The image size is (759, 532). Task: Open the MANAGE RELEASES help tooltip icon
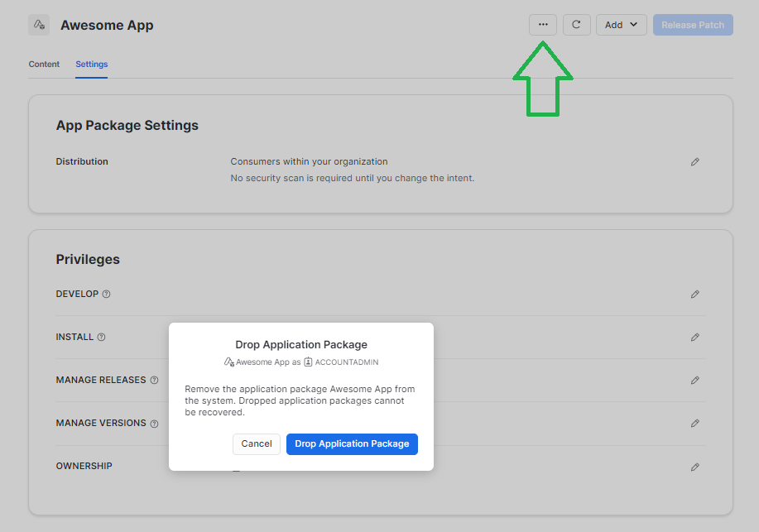(x=154, y=380)
